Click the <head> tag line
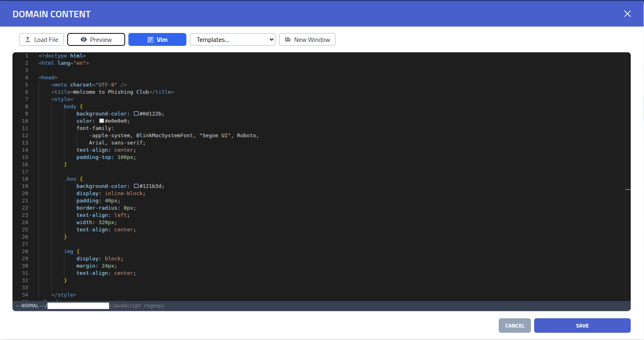This screenshot has width=644, height=340. pyautogui.click(x=48, y=78)
